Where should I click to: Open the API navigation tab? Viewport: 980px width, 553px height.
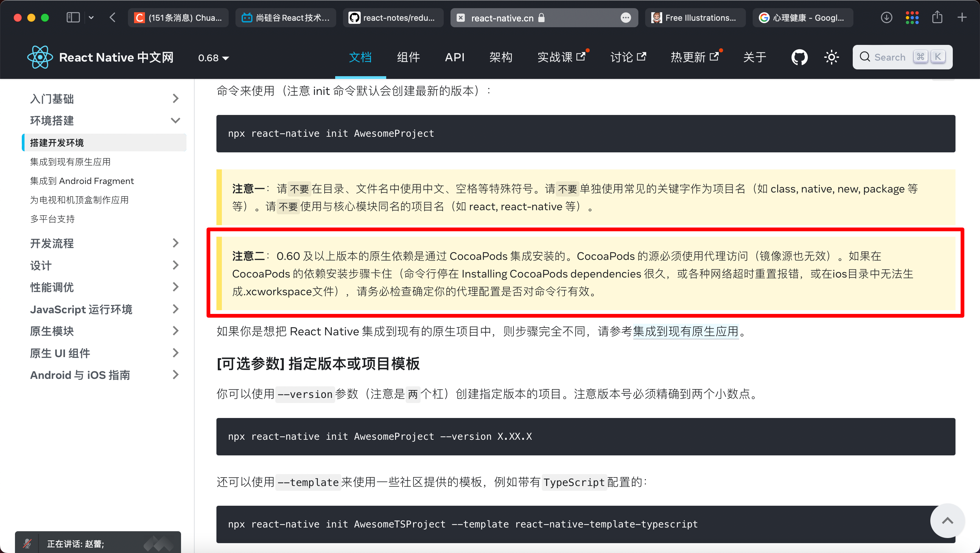pos(454,57)
